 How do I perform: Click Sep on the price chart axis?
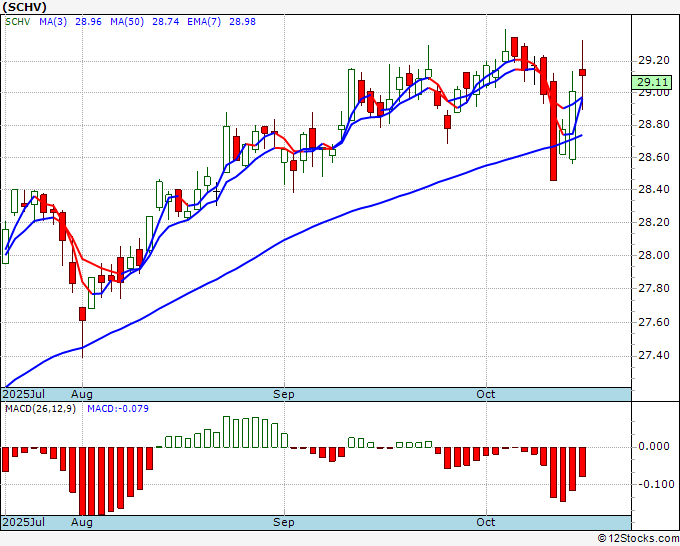284,394
